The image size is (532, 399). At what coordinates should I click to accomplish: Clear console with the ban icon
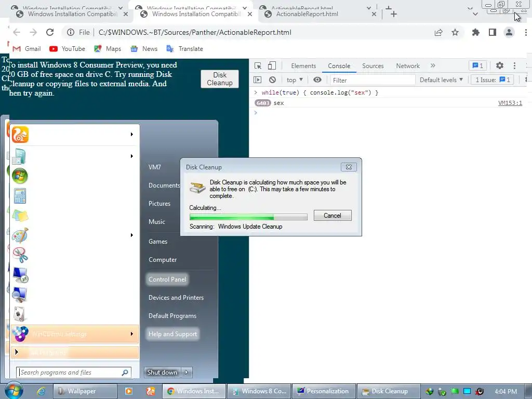(x=272, y=79)
